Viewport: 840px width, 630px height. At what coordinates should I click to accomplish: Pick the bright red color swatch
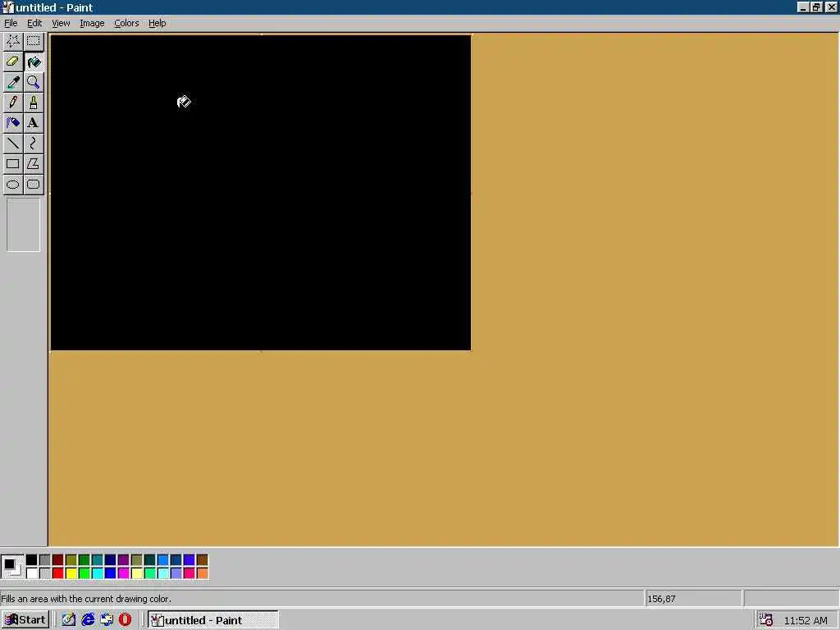click(x=58, y=573)
